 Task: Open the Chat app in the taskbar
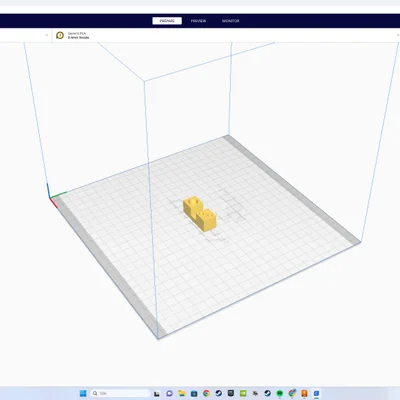(169, 393)
